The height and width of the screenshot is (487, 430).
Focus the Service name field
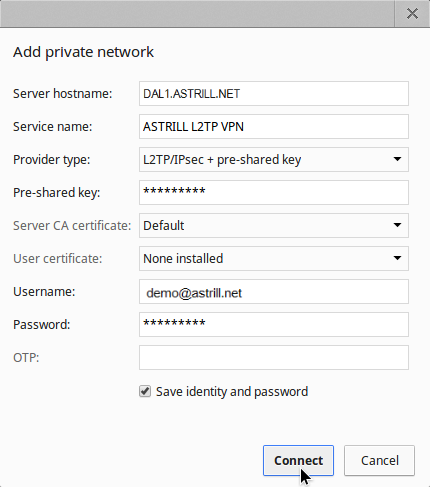point(274,127)
